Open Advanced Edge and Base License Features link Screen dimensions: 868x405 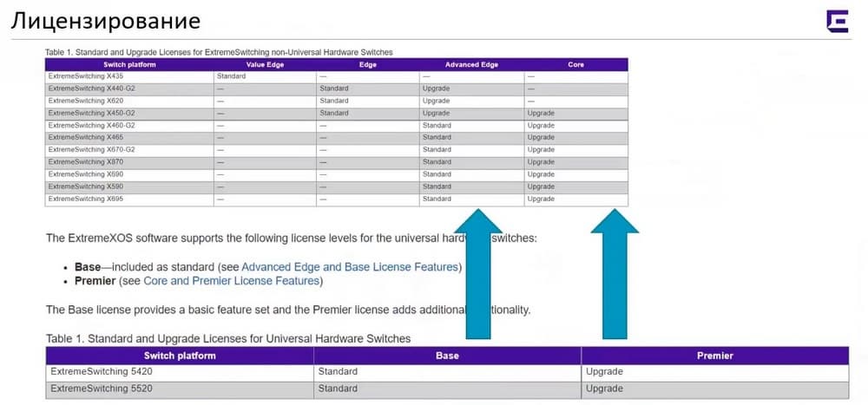point(350,267)
